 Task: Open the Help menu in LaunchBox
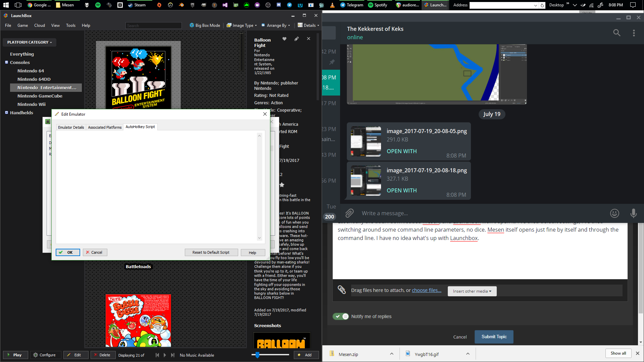pos(86,25)
